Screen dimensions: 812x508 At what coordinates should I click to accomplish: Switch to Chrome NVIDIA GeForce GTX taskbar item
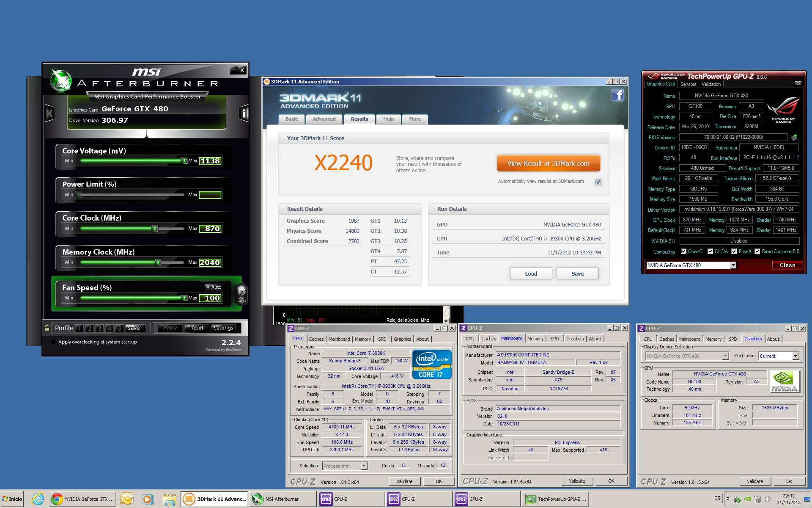tap(83, 499)
